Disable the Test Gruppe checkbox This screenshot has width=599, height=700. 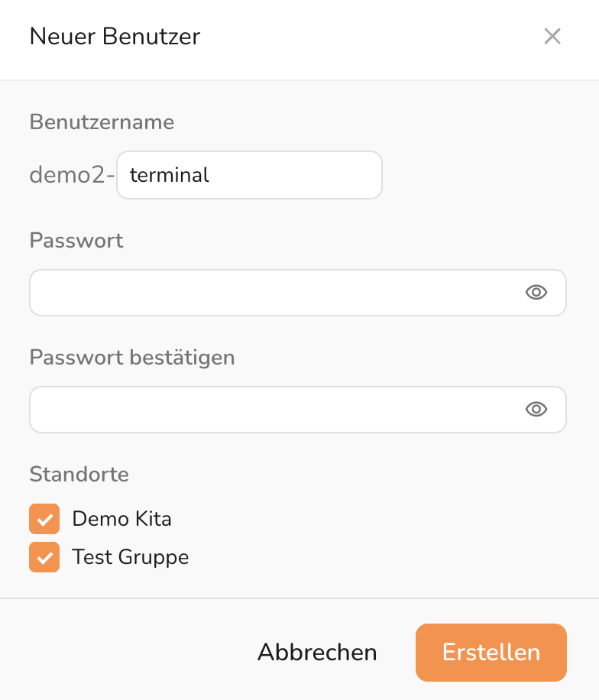point(44,557)
